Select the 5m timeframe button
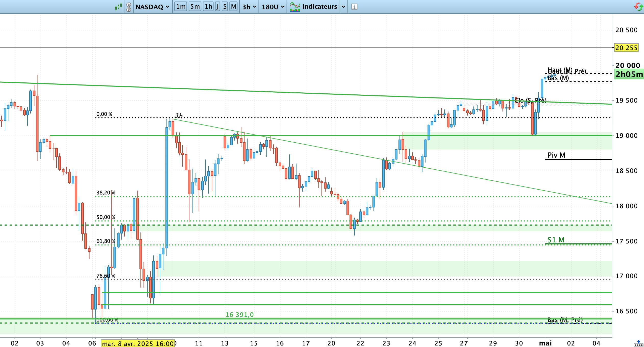The height and width of the screenshot is (347, 644). pos(195,7)
